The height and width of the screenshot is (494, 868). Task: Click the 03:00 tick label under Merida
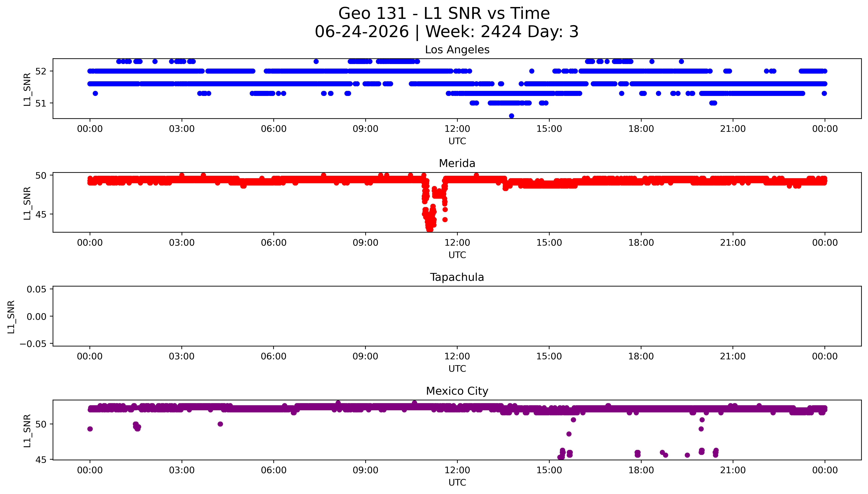(x=182, y=243)
